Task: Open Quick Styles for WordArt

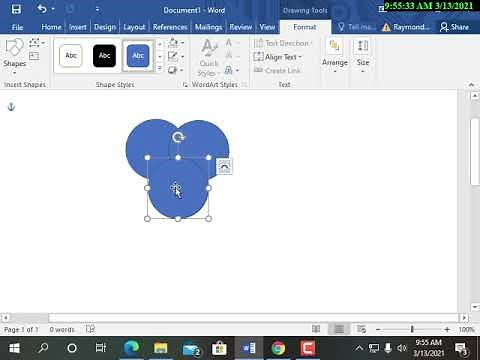Action: point(209,57)
